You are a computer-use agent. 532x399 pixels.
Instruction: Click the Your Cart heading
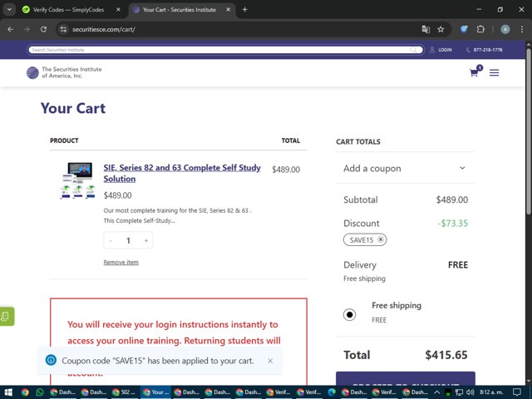[73, 108]
